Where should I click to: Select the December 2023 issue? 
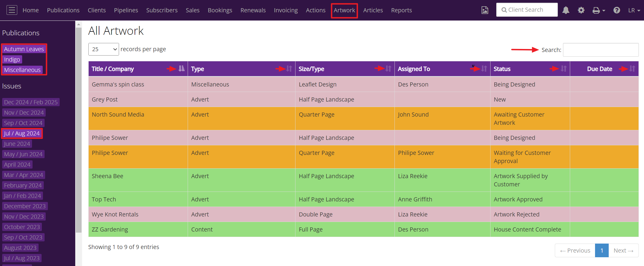pyautogui.click(x=25, y=206)
